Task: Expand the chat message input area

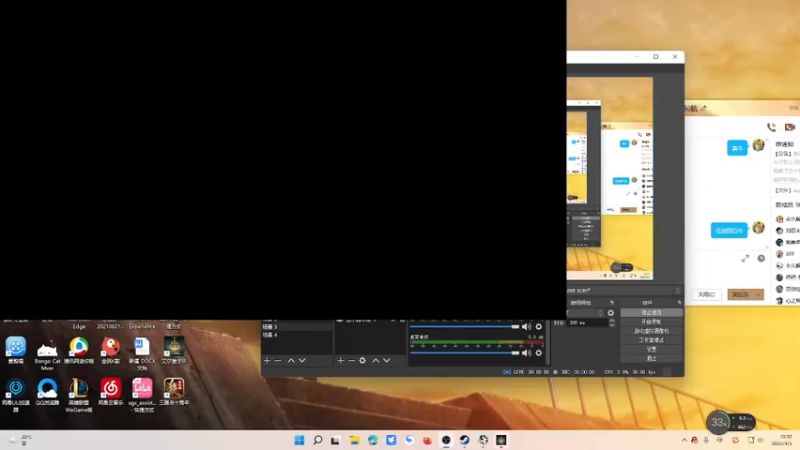Action: point(745,259)
